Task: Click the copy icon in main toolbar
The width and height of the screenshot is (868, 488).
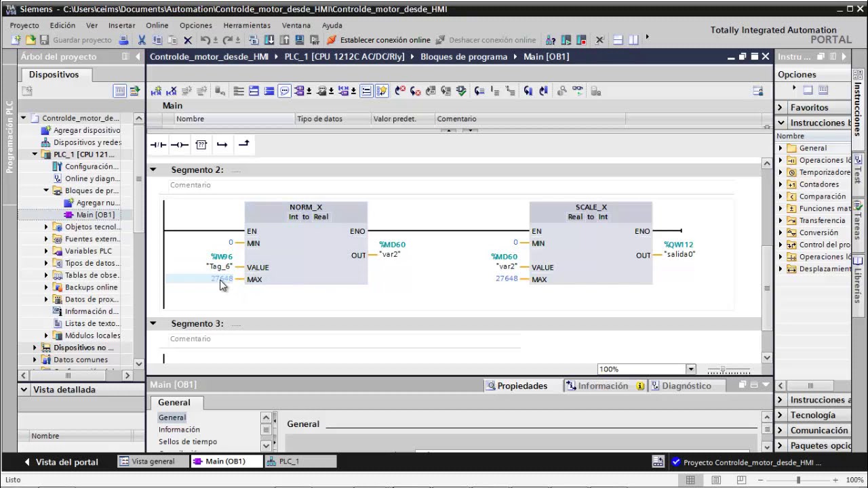Action: 157,40
